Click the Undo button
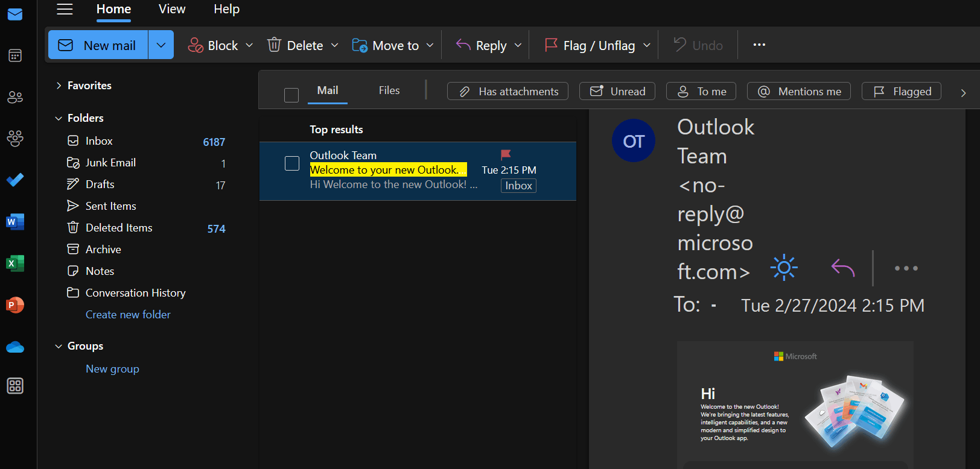The height and width of the screenshot is (469, 980). coord(698,45)
